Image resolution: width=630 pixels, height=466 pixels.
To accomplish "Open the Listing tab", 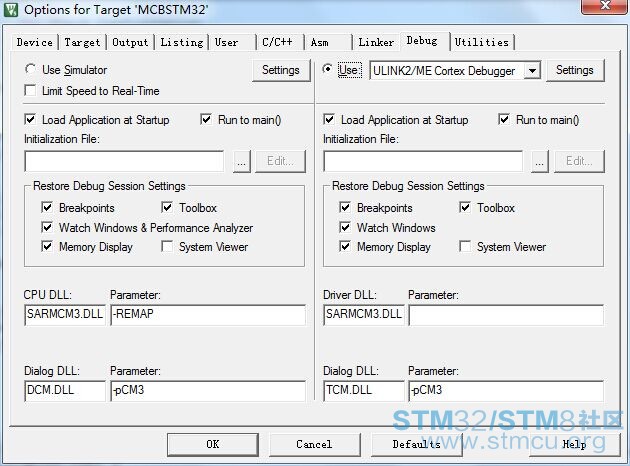I will pos(182,42).
